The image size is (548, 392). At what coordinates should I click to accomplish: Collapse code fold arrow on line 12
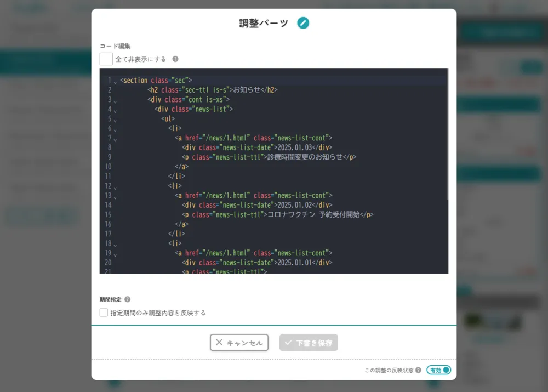(115, 188)
